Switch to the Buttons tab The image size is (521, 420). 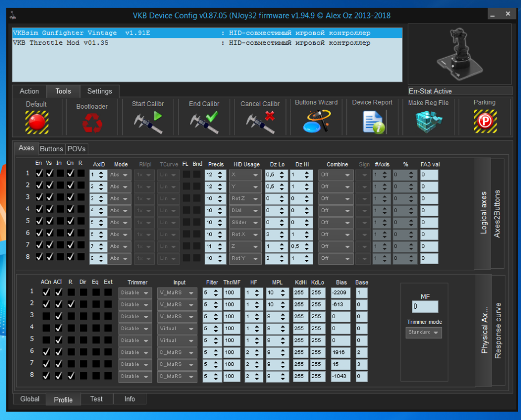(51, 149)
